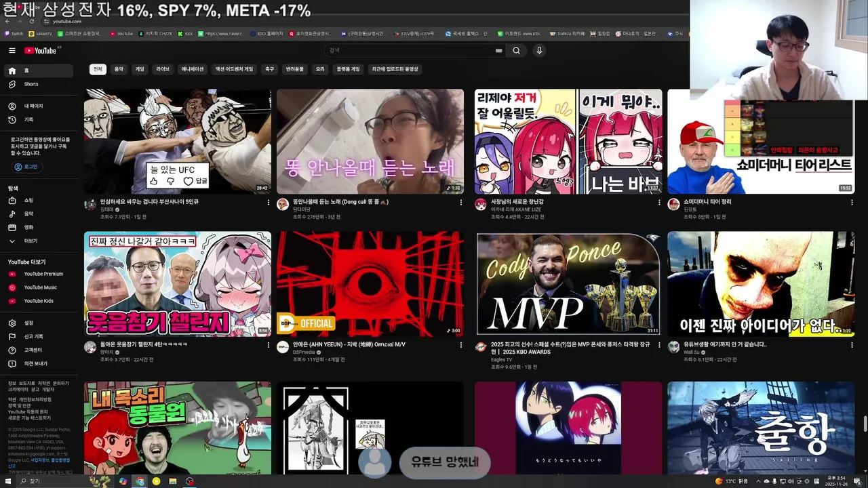Open 의견 보내기 in the sidebar

[39, 364]
